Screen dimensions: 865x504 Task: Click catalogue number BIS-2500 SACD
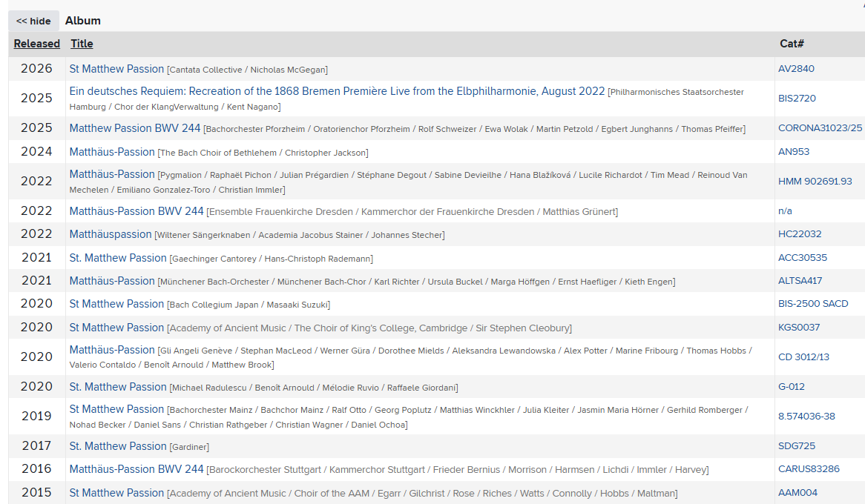(x=813, y=304)
